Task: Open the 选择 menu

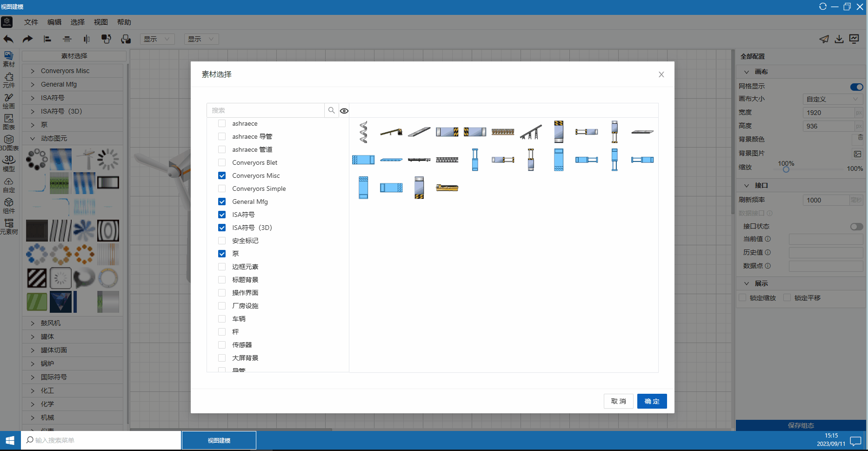Action: (78, 22)
